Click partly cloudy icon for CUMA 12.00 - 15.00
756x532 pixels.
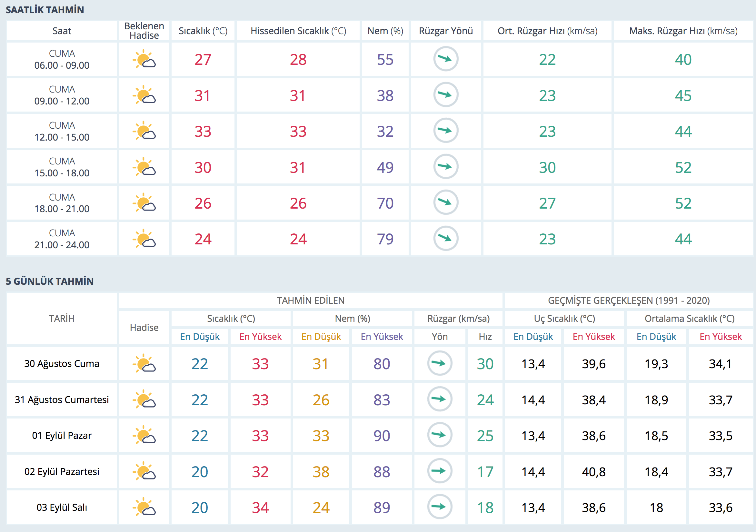(144, 131)
